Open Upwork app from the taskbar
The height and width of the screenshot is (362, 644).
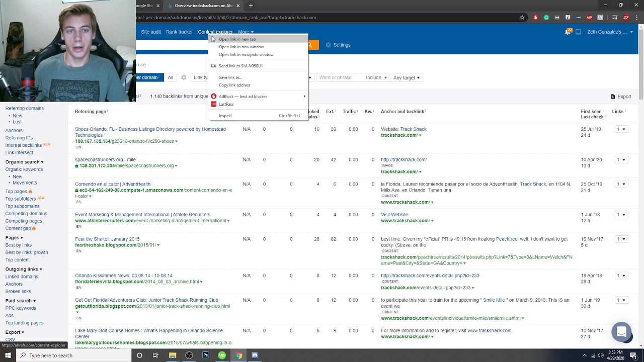tap(222, 355)
